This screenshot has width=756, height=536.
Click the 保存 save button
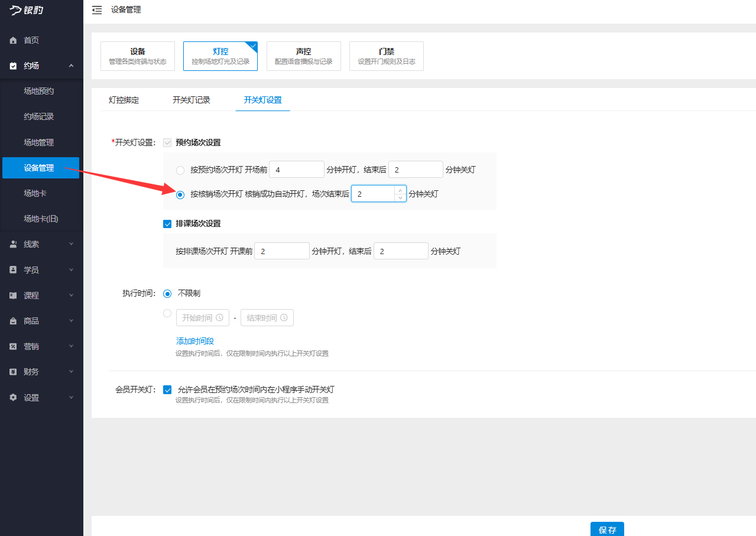click(x=607, y=529)
